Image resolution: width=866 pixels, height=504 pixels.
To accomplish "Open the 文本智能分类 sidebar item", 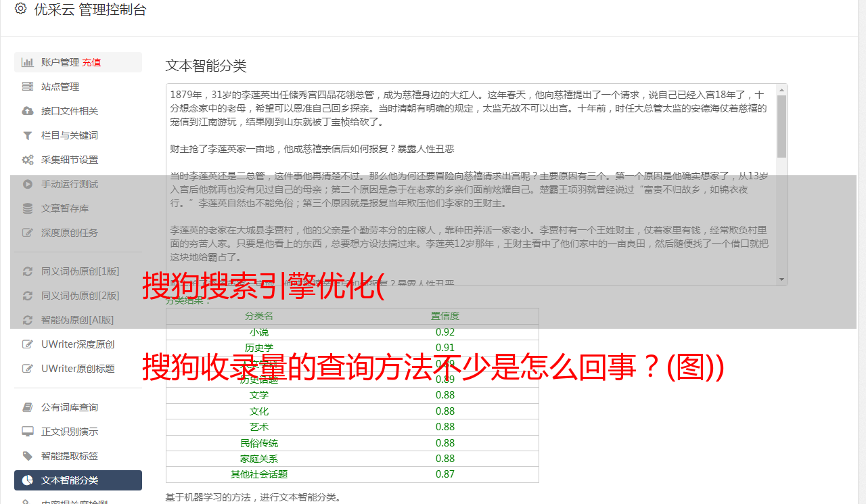I will (x=78, y=480).
